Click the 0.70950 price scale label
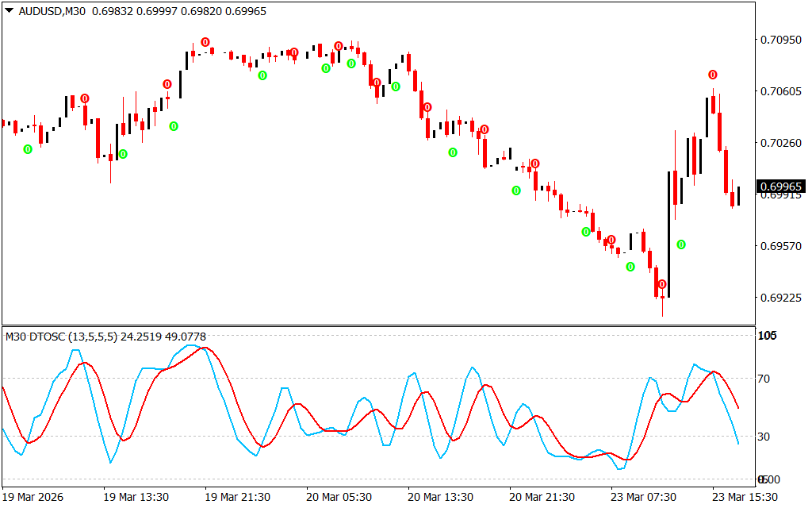 781,40
